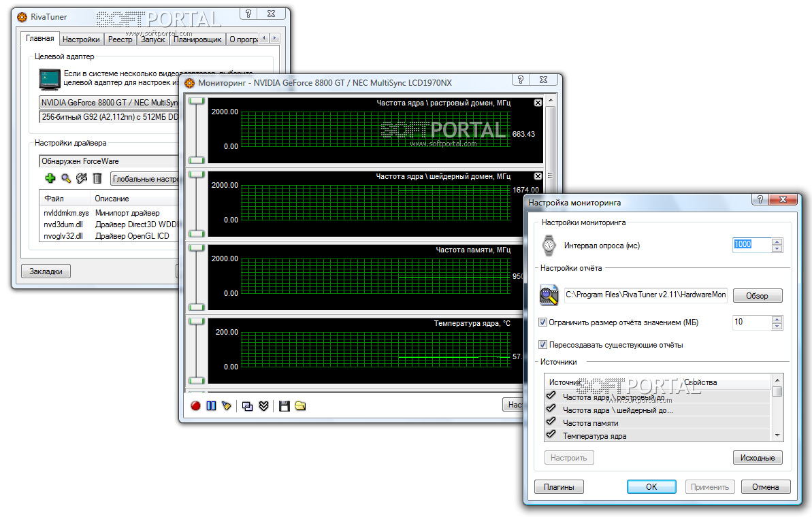812x517 pixels.
Task: Increase Интервал опроса with the up spinner arrow
Action: pos(777,241)
